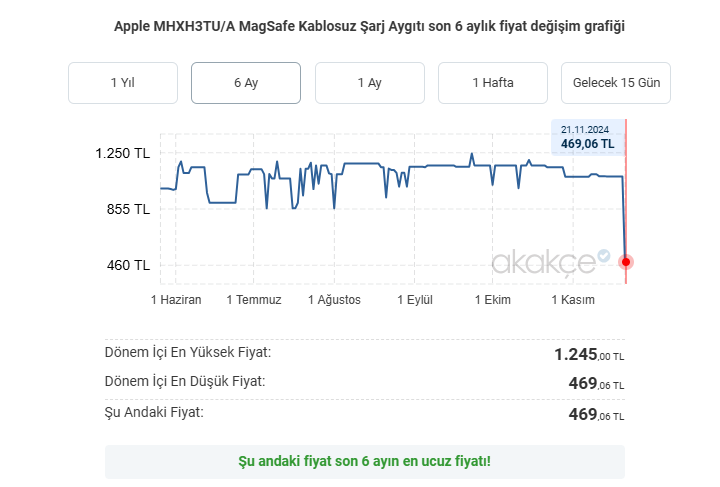Show the 1 Hafta price history
Viewport: 720px width, 487px height.
pyautogui.click(x=493, y=83)
